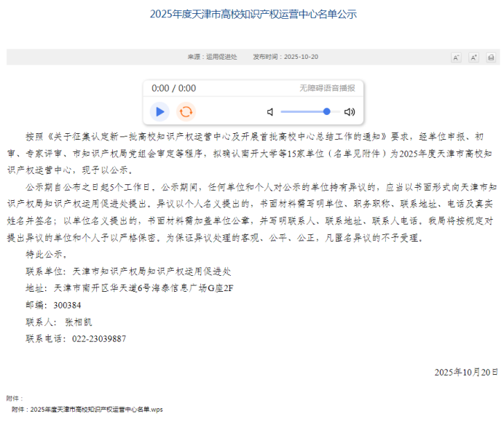Click the 地址 line with 海泰信息广场G座2F
This screenshot has height=425, width=504.
130,288
